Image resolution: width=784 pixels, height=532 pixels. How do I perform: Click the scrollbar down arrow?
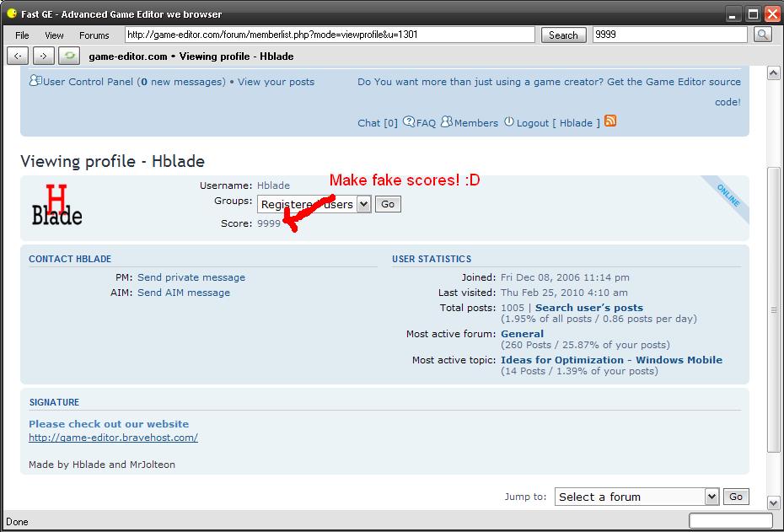click(x=774, y=502)
